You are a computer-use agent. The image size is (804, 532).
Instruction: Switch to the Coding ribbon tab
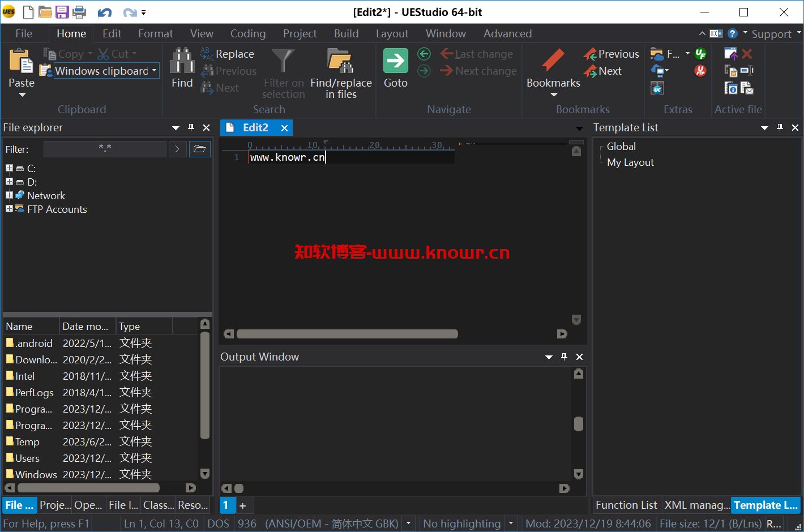(248, 33)
